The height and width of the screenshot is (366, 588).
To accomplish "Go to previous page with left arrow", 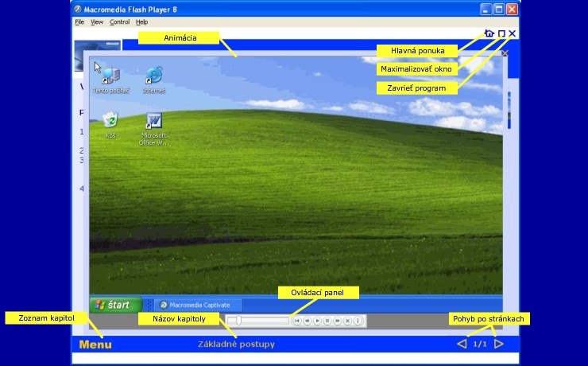I will click(x=462, y=344).
